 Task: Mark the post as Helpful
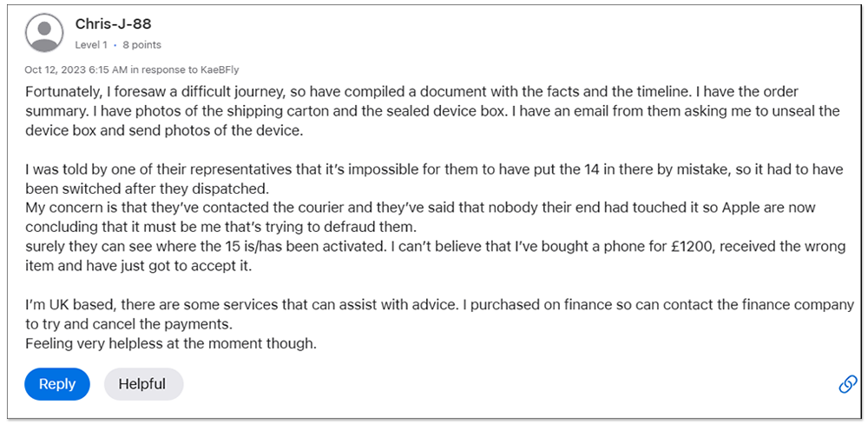pyautogui.click(x=143, y=383)
